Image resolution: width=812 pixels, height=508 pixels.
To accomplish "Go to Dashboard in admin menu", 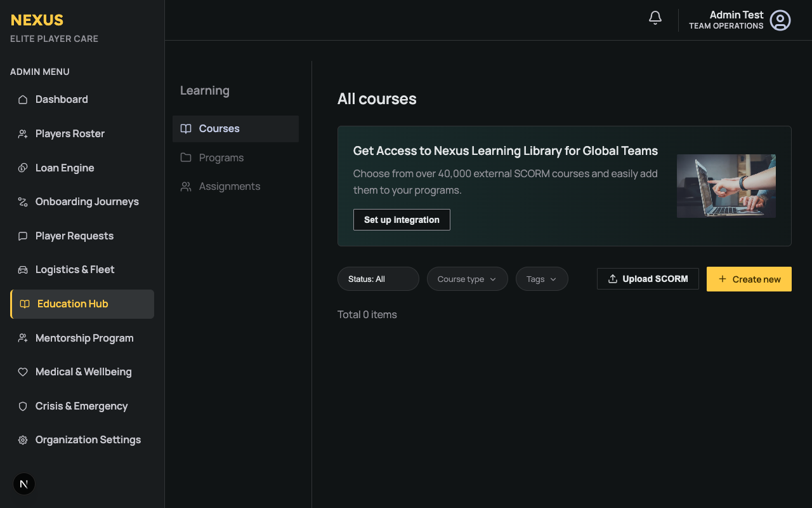I will (82, 100).
